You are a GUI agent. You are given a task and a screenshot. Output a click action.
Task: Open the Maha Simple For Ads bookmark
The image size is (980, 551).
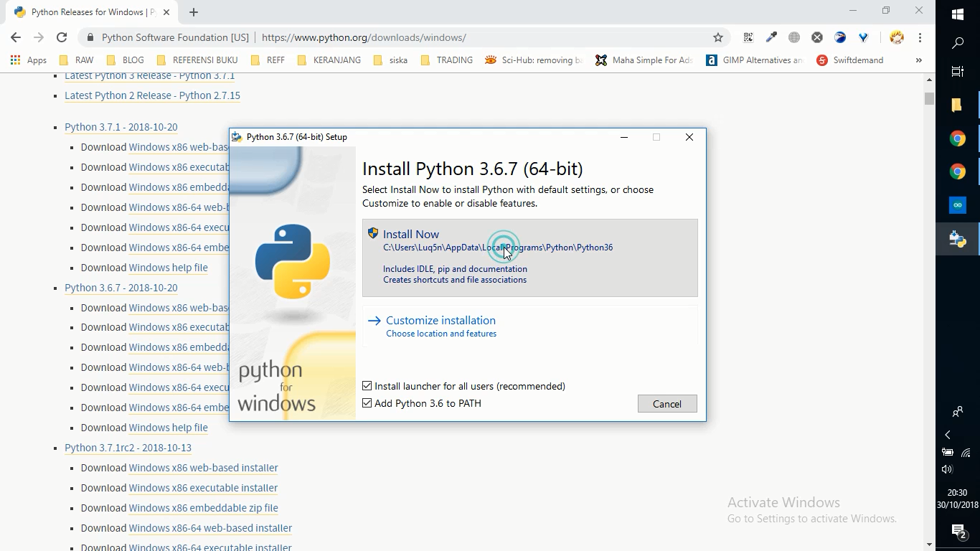[x=644, y=60]
